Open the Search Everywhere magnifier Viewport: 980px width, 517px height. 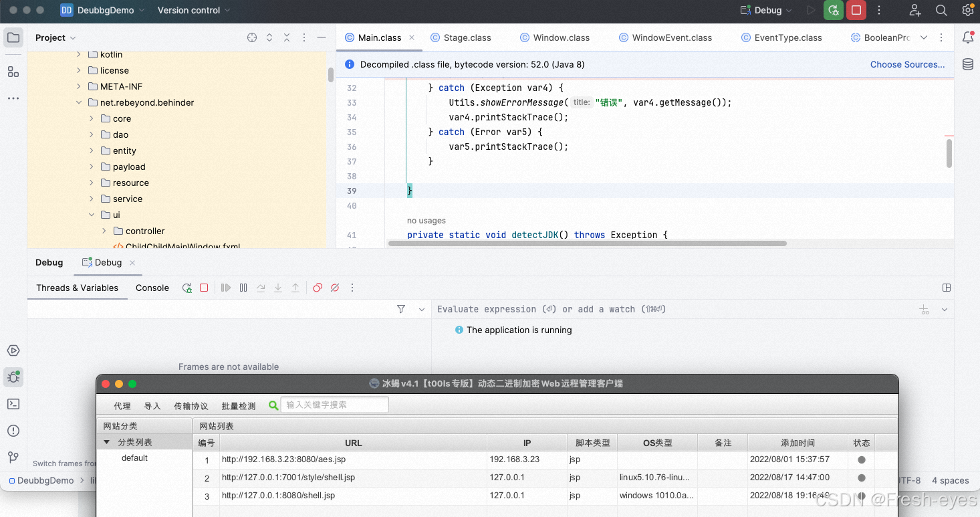click(x=941, y=11)
